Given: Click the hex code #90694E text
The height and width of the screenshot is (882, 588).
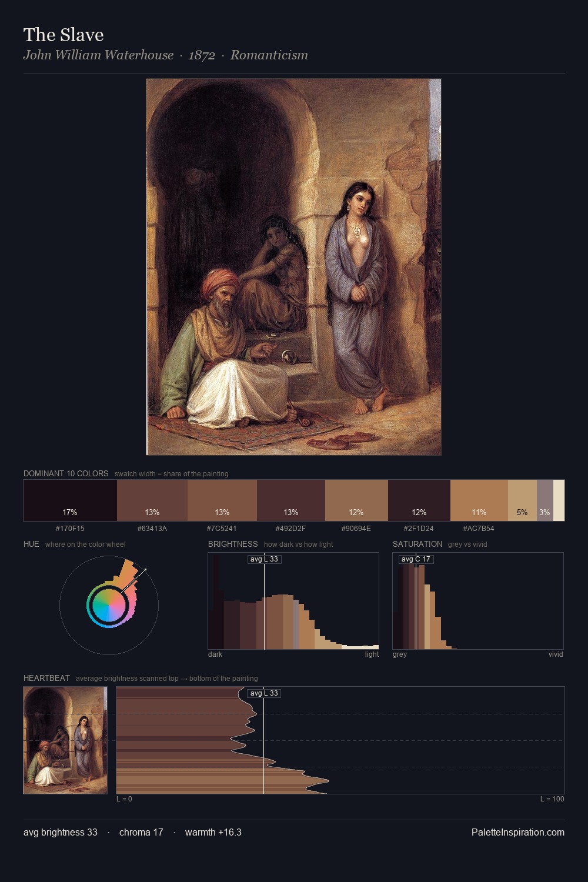Looking at the screenshot, I should pyautogui.click(x=356, y=529).
